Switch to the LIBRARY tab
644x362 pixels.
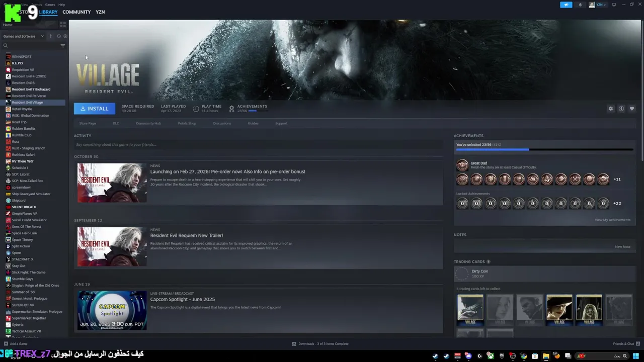coord(48,12)
